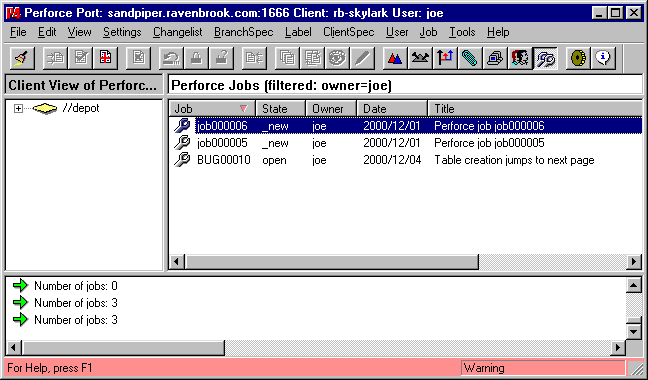Click the yellow //depot folder icon
648x380 pixels.
(x=45, y=109)
